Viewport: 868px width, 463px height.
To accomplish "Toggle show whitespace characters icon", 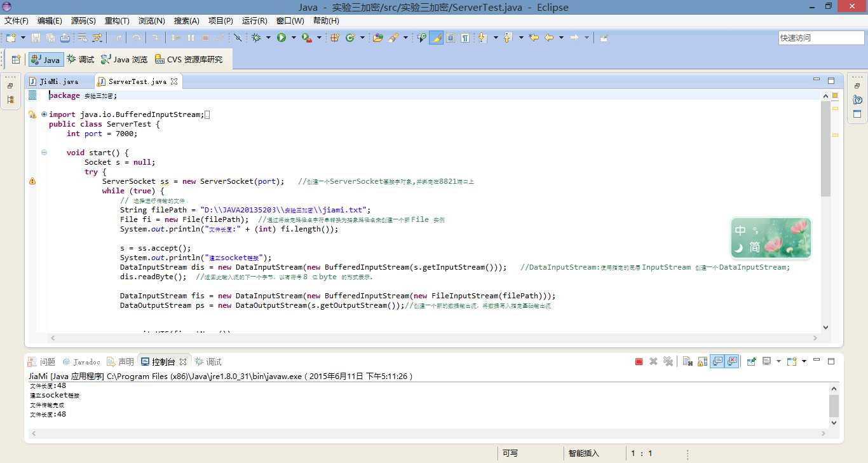I will coord(465,38).
